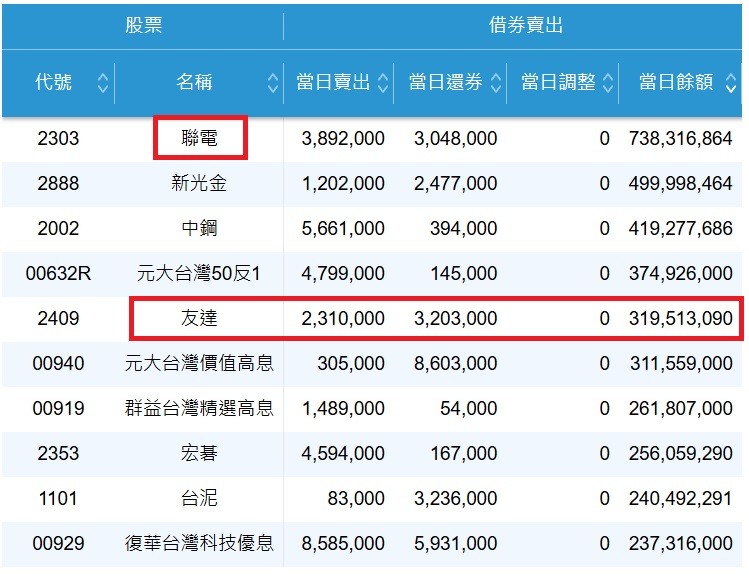Click the name 群益台灣精選高息
The width and height of the screenshot is (749, 577).
(199, 408)
